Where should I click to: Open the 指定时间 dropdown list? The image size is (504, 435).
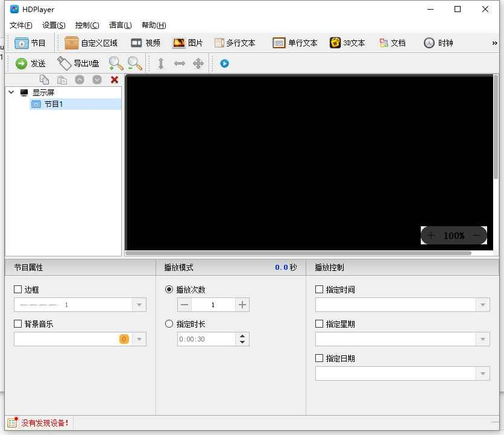[482, 305]
